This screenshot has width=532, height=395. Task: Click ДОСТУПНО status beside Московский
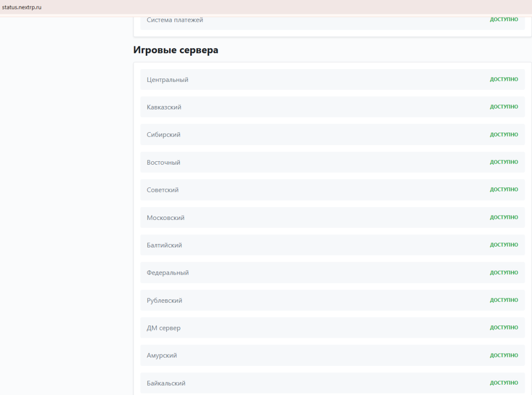tap(503, 217)
